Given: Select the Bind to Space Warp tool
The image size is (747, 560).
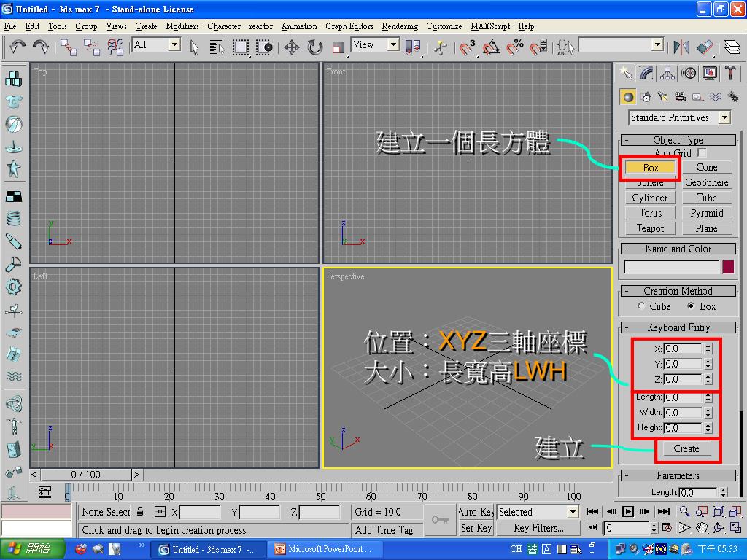Looking at the screenshot, I should click(115, 47).
